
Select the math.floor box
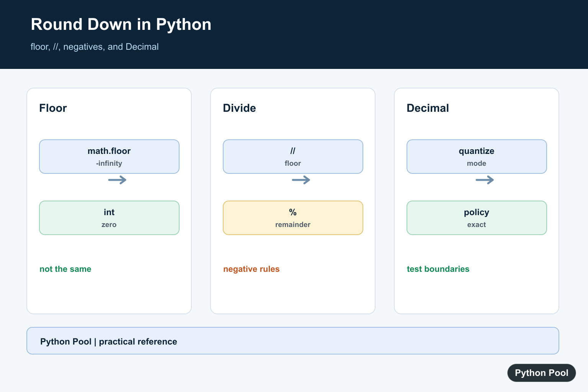(x=109, y=157)
